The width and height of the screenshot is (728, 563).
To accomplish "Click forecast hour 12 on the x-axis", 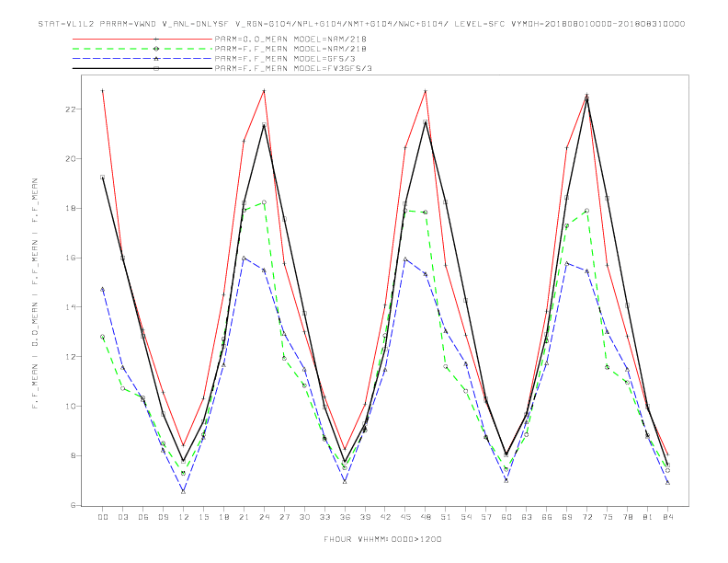I will coord(184,517).
